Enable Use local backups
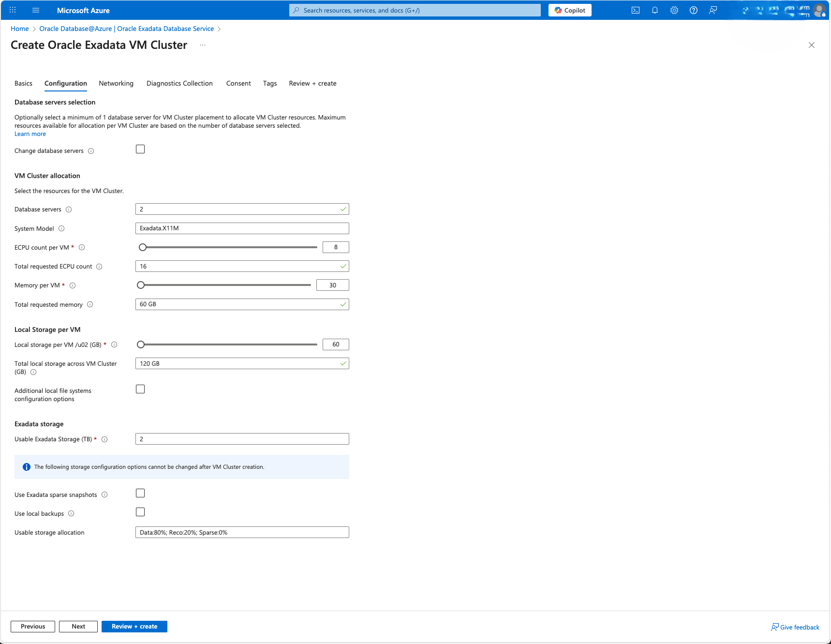This screenshot has width=831, height=644. point(140,512)
